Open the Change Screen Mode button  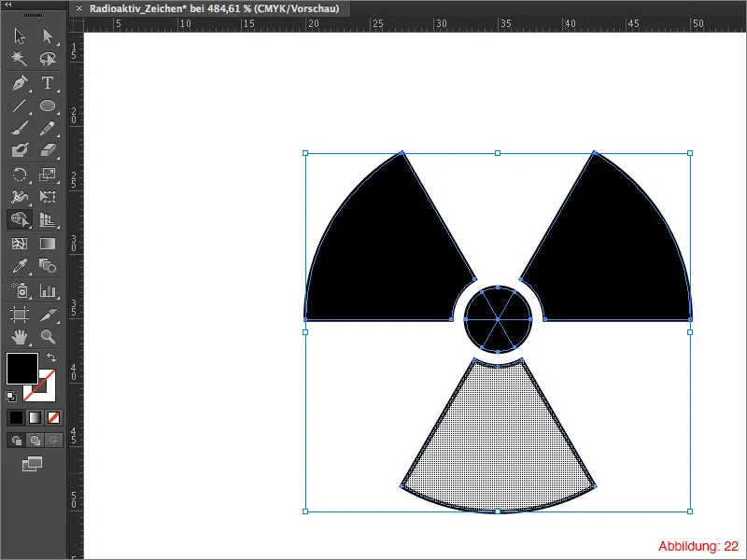pyautogui.click(x=32, y=464)
